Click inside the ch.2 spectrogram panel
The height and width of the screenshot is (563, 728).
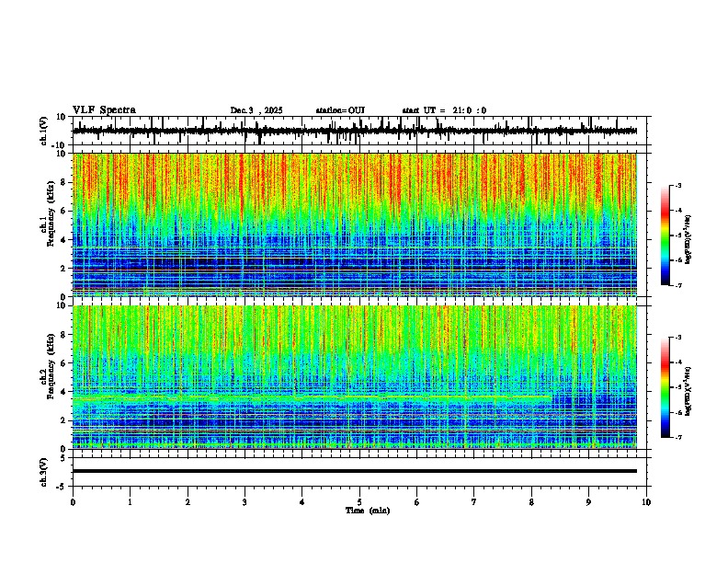click(x=355, y=377)
